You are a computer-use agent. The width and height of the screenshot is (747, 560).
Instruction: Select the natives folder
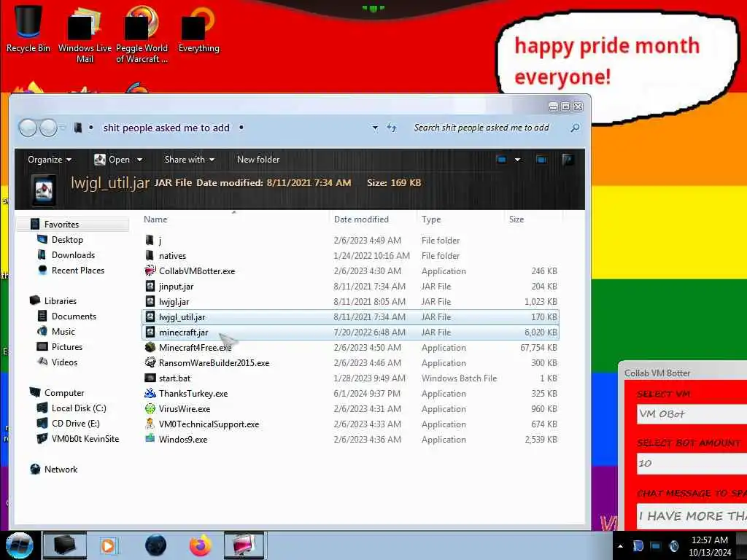[x=172, y=256]
